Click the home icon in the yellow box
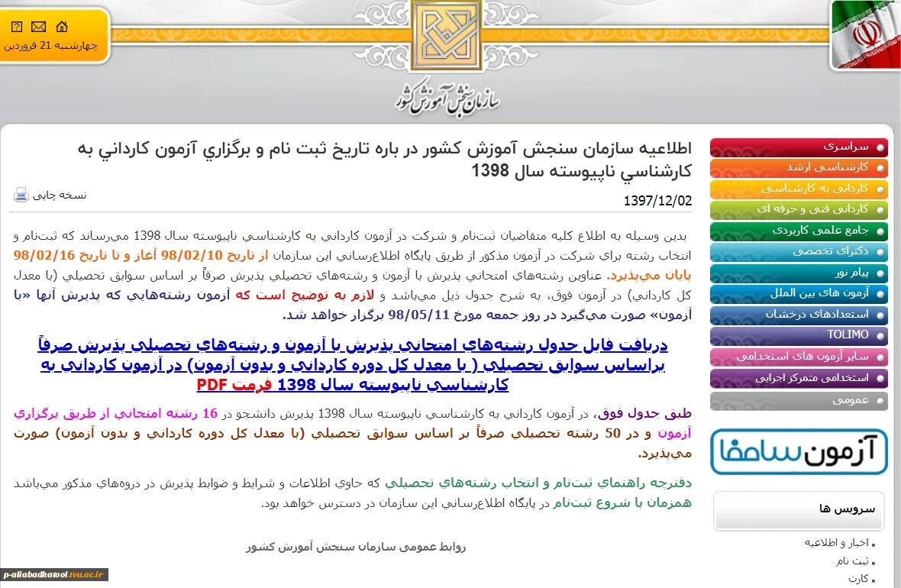 [62, 27]
